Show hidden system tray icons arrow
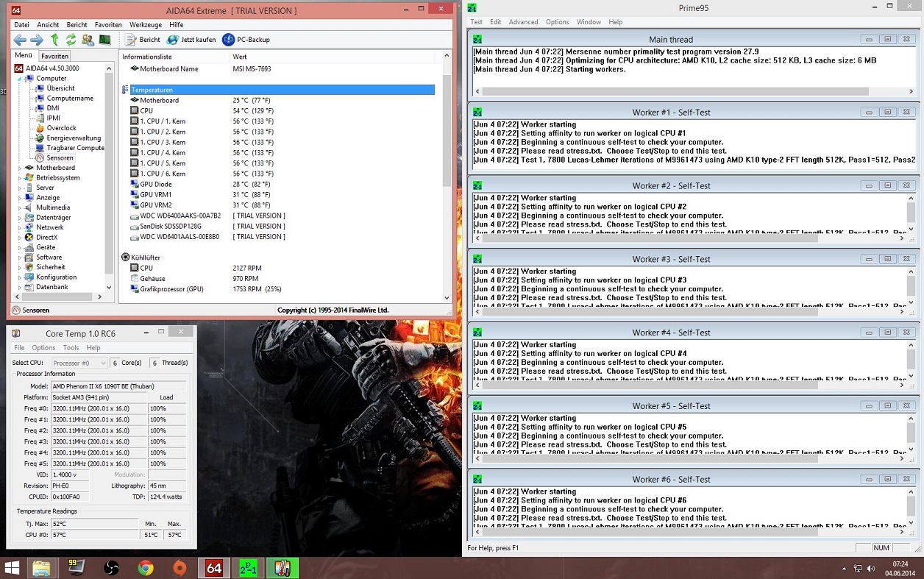Screen dimensions: 924x579 tap(844, 569)
